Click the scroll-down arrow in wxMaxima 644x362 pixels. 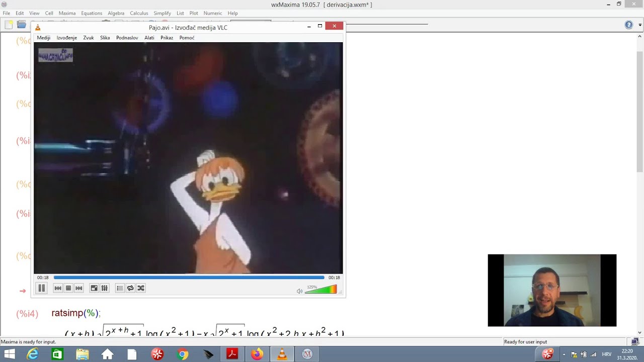640,332
